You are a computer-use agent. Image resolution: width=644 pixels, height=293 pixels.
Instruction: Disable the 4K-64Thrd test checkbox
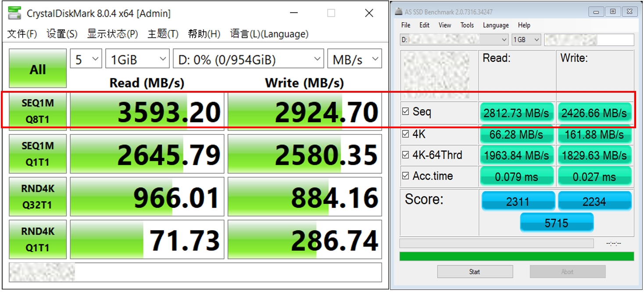(x=406, y=155)
